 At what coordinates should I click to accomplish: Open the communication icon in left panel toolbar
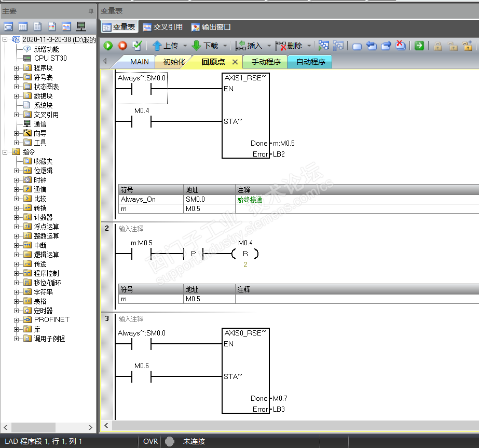pos(81,26)
